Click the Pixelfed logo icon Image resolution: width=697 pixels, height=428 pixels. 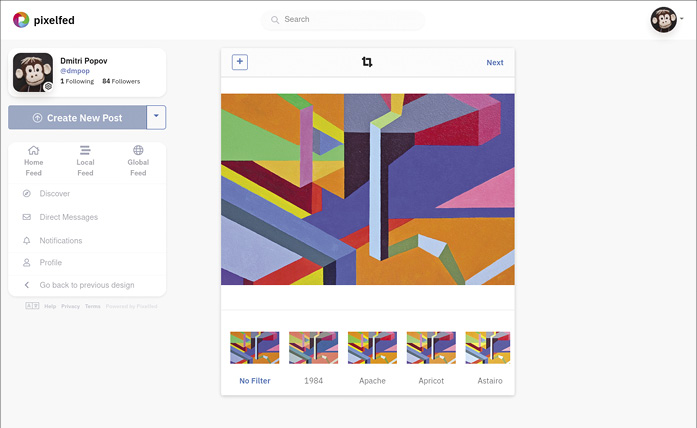point(21,20)
